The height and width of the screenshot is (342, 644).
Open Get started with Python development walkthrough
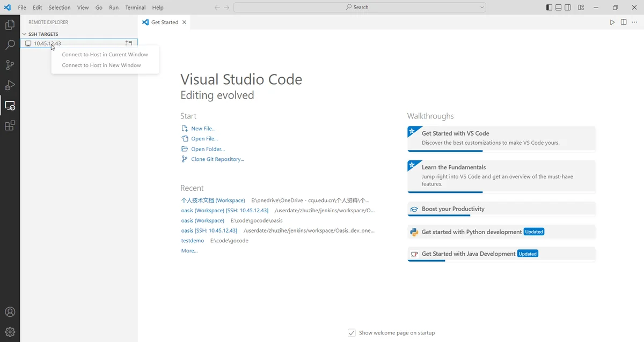coord(501,232)
